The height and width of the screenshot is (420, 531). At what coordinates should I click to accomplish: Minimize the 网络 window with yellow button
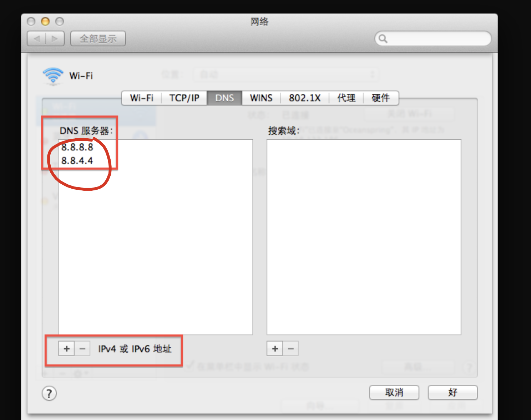pos(45,21)
